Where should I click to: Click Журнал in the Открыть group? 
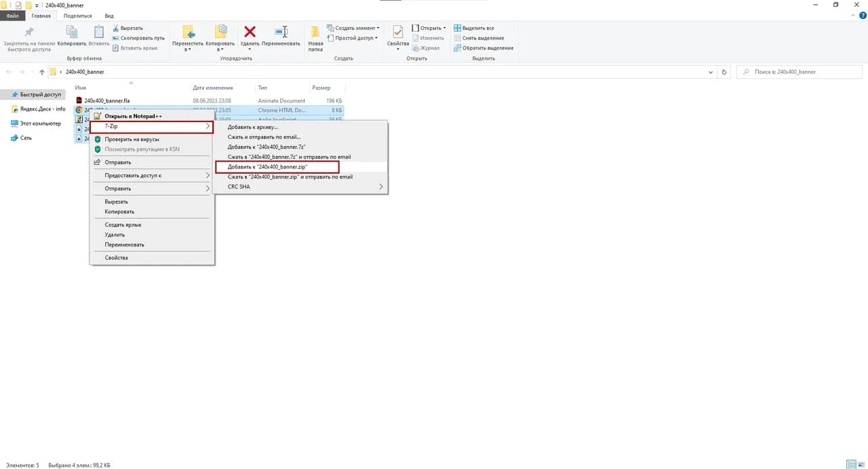[x=426, y=48]
